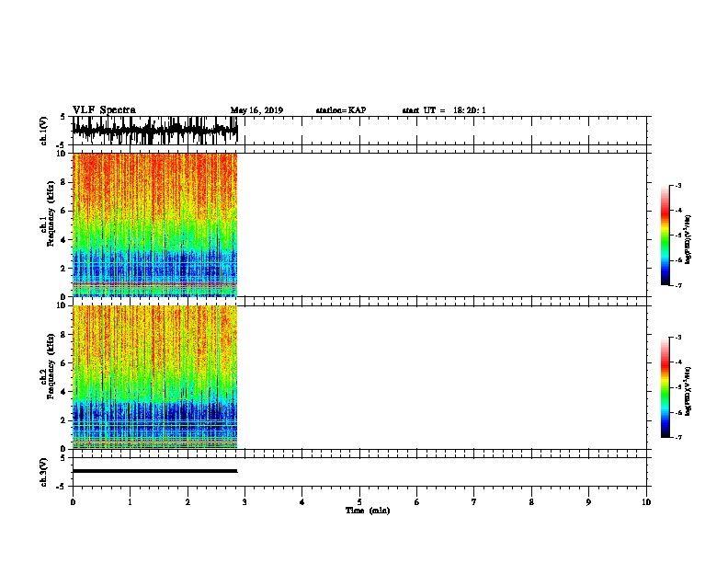Click the "-7" label on ch.1 colorbar
728x563 pixels.
click(x=677, y=285)
